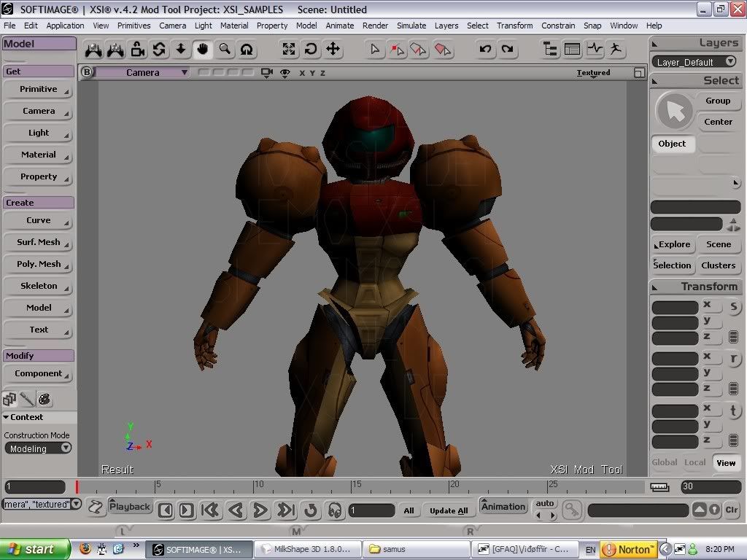Image resolution: width=747 pixels, height=560 pixels.
Task: Toggle the Z axis in viewport
Action: [323, 73]
